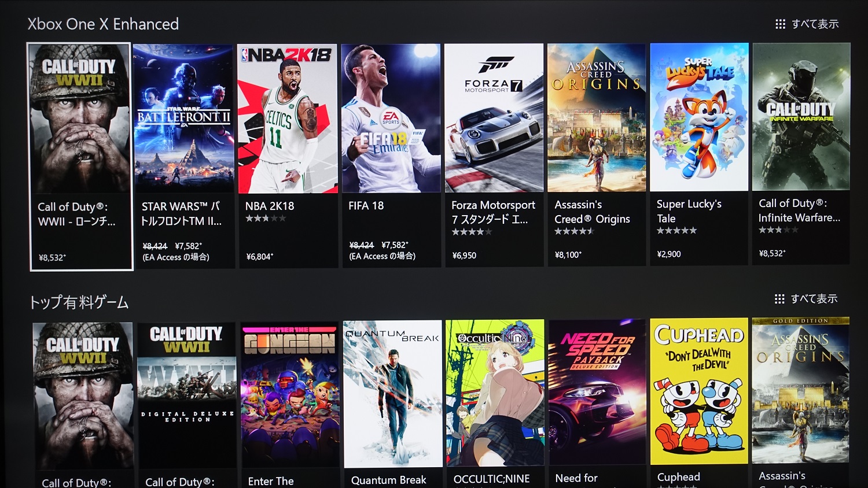Click the grid icon beside the Xbox One X Enhanced すべて表示
The width and height of the screenshot is (868, 488).
point(780,24)
